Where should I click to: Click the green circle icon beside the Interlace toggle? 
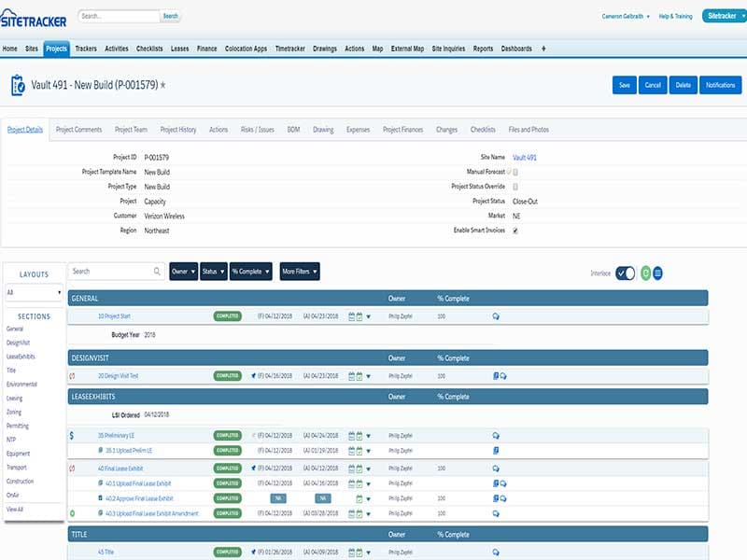(x=646, y=272)
